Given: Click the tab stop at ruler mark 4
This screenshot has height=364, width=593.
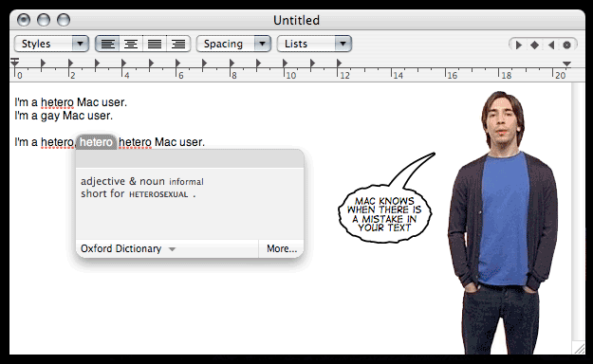Looking at the screenshot, I should (x=124, y=63).
